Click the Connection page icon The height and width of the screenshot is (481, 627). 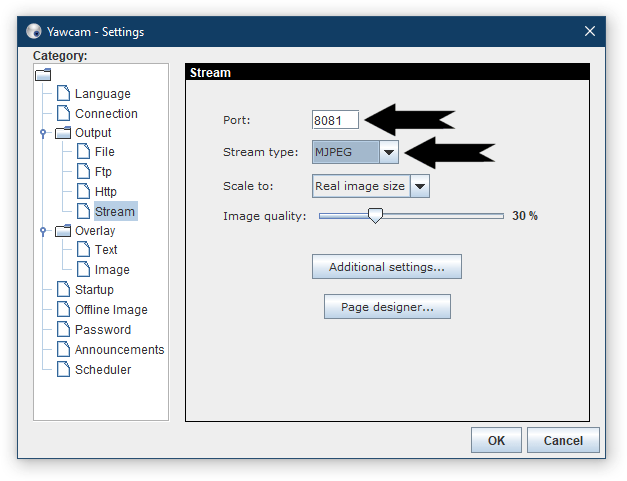point(63,113)
